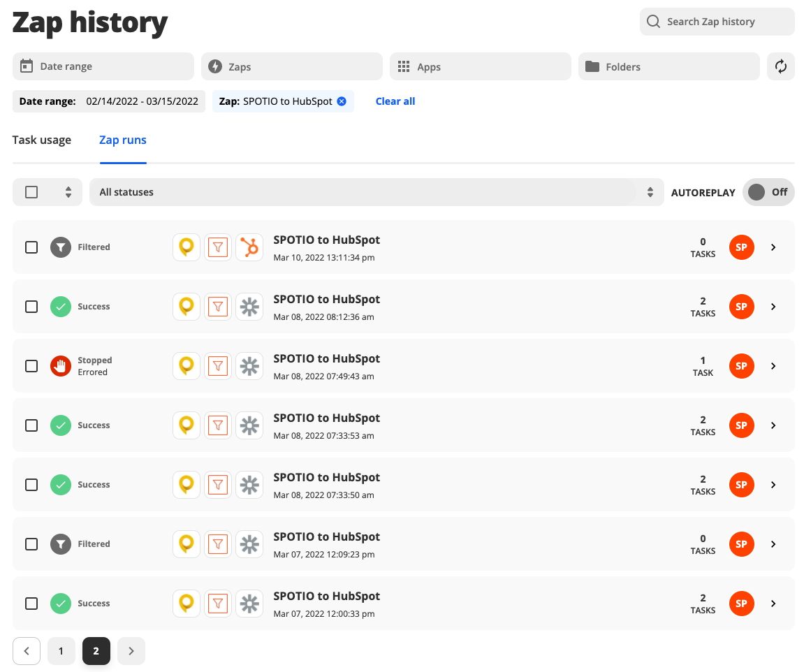The width and height of the screenshot is (804, 672).
Task: Focus the Search Zap history field
Action: 717,22
